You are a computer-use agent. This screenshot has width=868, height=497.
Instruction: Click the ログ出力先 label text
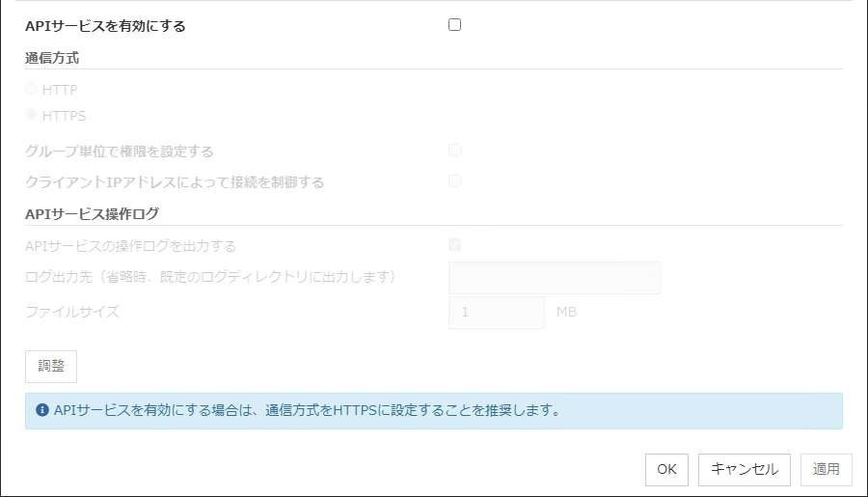pyautogui.click(x=211, y=277)
